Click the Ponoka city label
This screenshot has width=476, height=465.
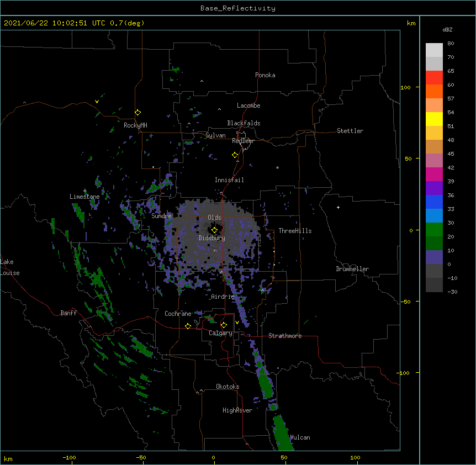pyautogui.click(x=265, y=75)
